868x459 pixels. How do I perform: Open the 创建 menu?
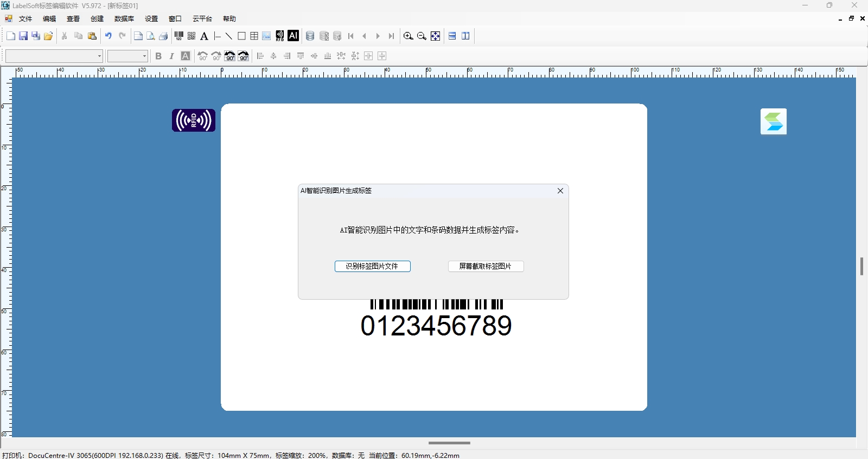coord(97,18)
